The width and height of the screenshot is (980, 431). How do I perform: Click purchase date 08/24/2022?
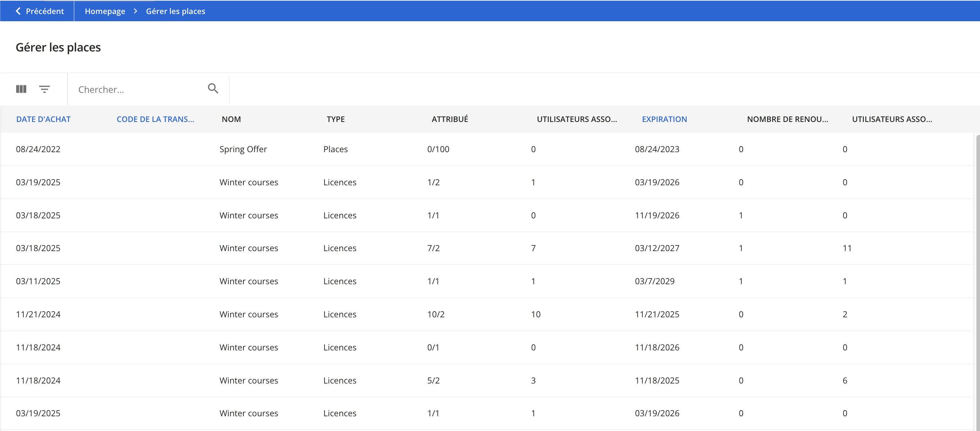(38, 149)
